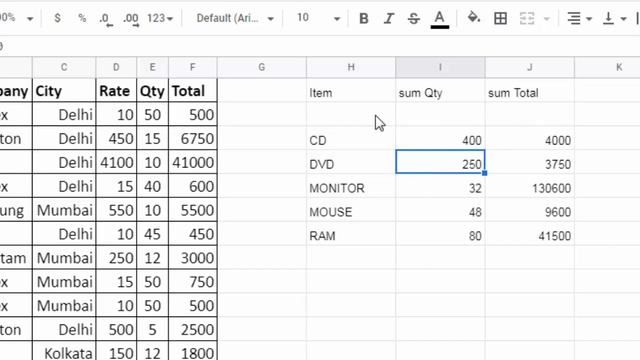Select column I header
Screen dimensions: 640x360
440,67
